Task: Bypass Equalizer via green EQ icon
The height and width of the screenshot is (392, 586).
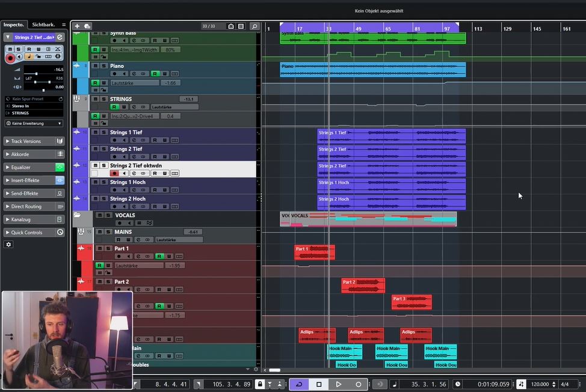Action: [x=60, y=167]
